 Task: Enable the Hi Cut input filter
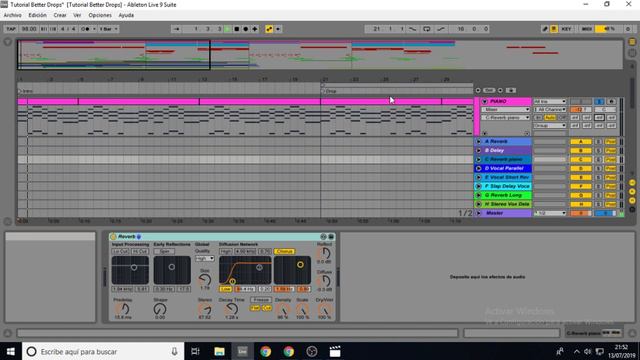click(140, 251)
